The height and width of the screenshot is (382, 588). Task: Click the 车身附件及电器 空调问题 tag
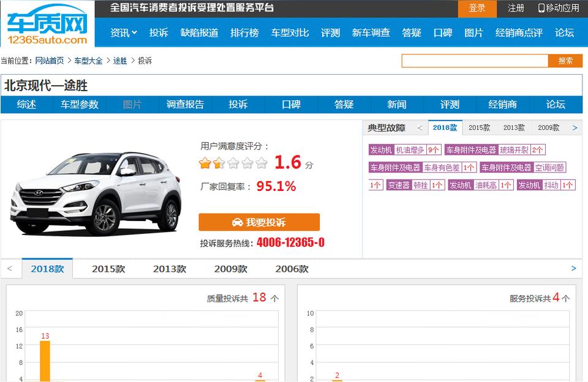pos(523,167)
